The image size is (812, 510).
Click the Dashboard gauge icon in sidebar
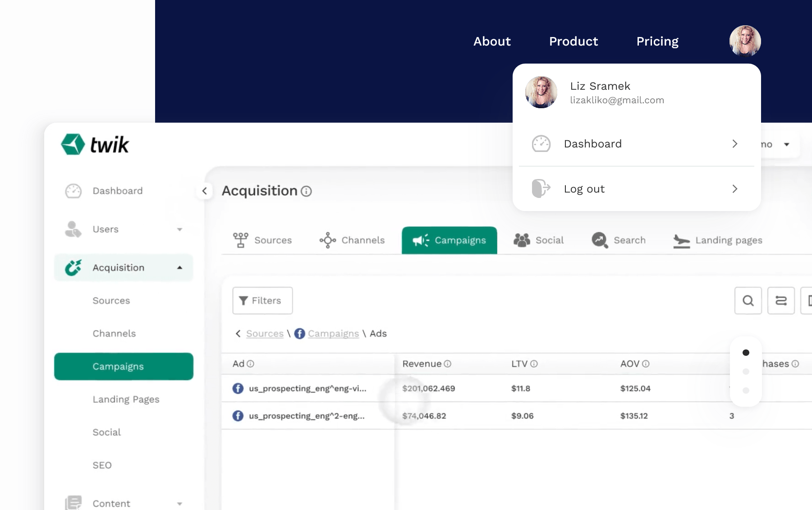pos(73,190)
